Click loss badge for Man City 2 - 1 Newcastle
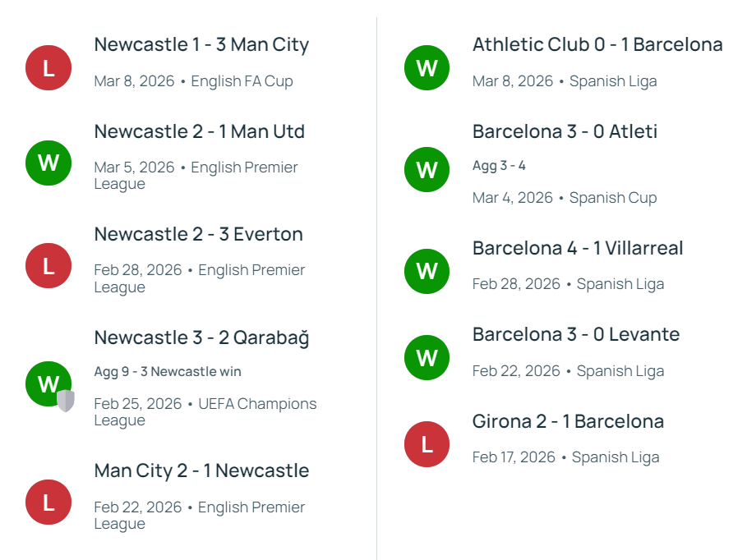The width and height of the screenshot is (747, 560). click(48, 502)
